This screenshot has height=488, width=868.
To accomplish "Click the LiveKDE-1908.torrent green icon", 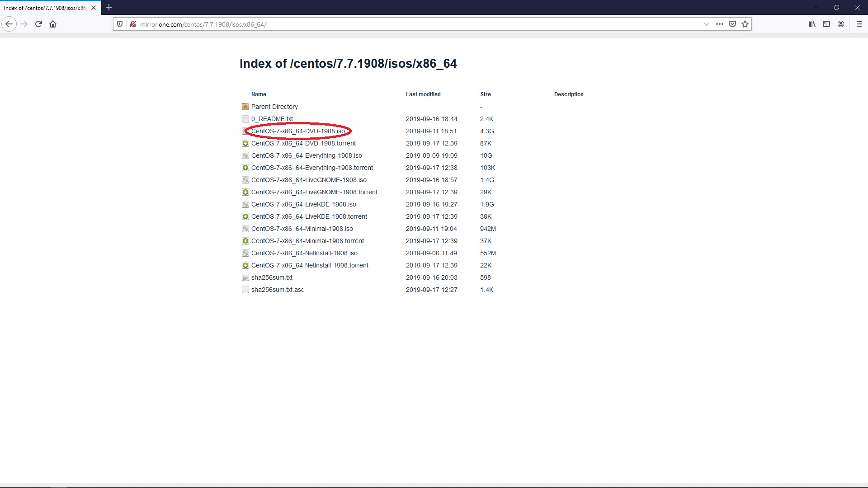I will pos(245,216).
